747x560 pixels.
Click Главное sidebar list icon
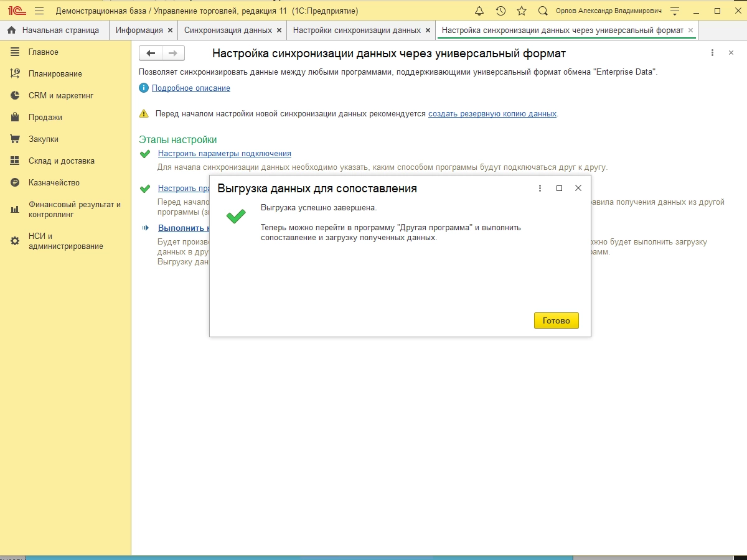[x=15, y=52]
